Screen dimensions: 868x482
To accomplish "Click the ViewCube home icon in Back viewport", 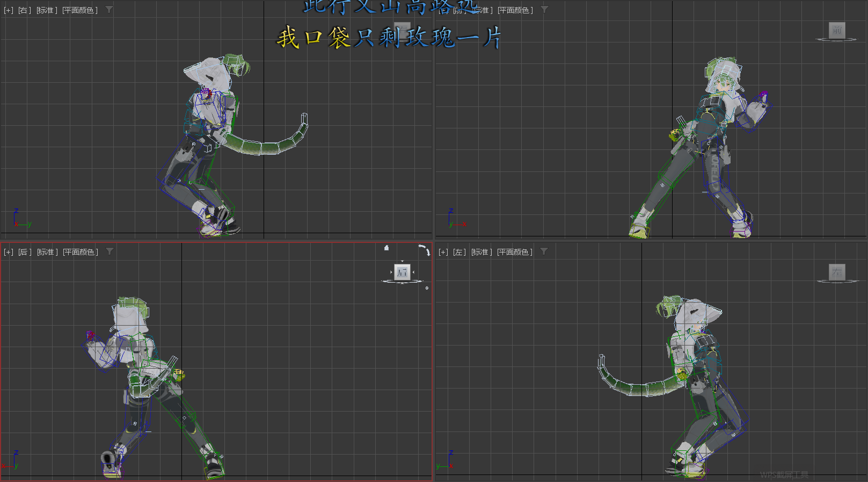I will point(386,248).
